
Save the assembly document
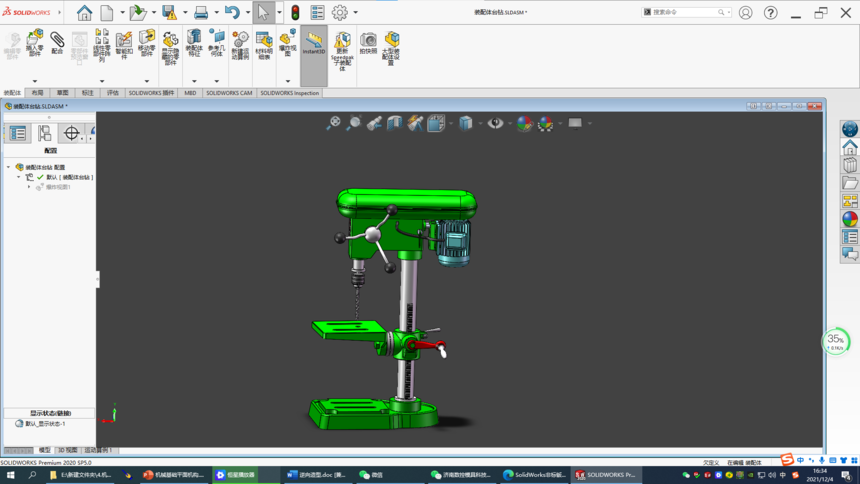coord(169,13)
